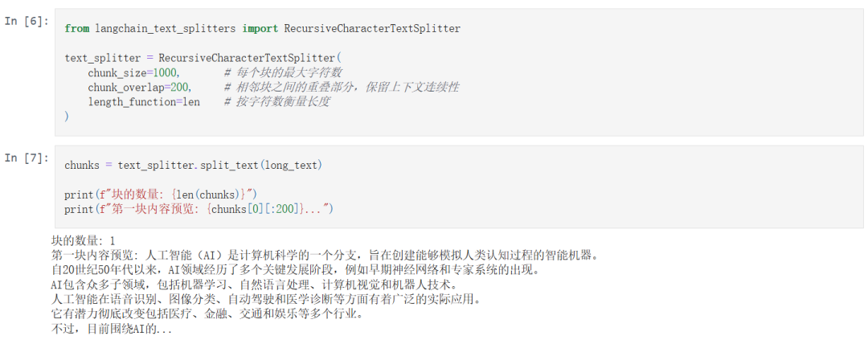Click the chunks = text_splitter.split_text line

coord(194,165)
